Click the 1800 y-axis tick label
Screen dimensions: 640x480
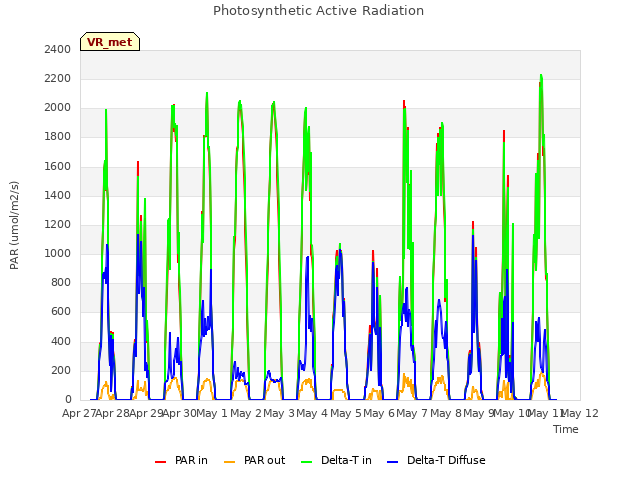point(58,137)
